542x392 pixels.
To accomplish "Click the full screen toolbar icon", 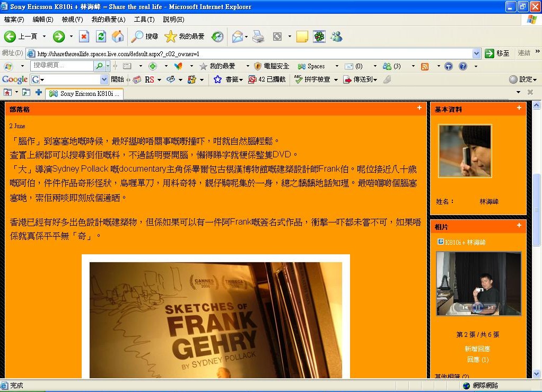I will (x=277, y=36).
